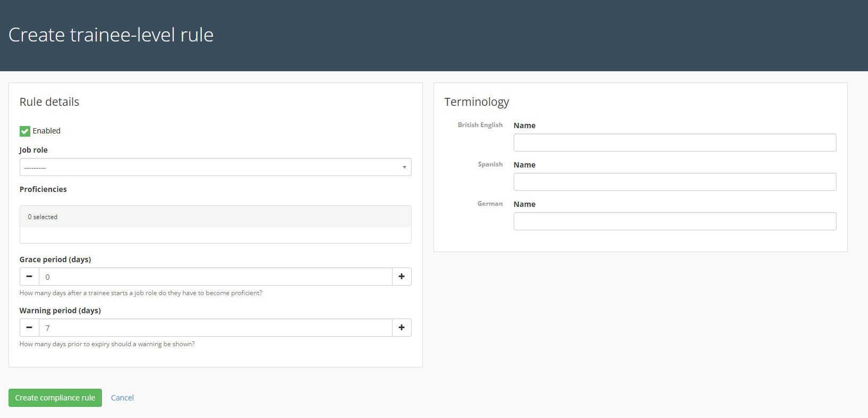Click the Proficiencies selection box

[x=215, y=224]
